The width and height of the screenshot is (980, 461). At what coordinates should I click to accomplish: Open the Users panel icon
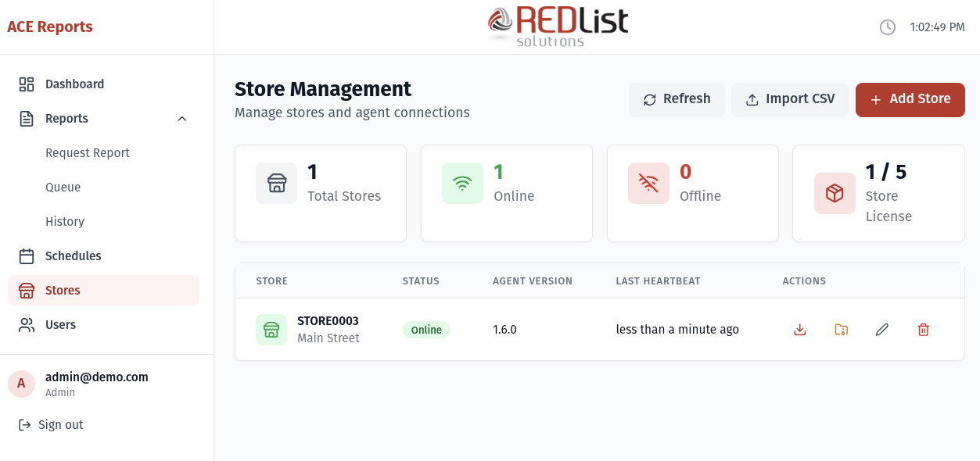(26, 324)
